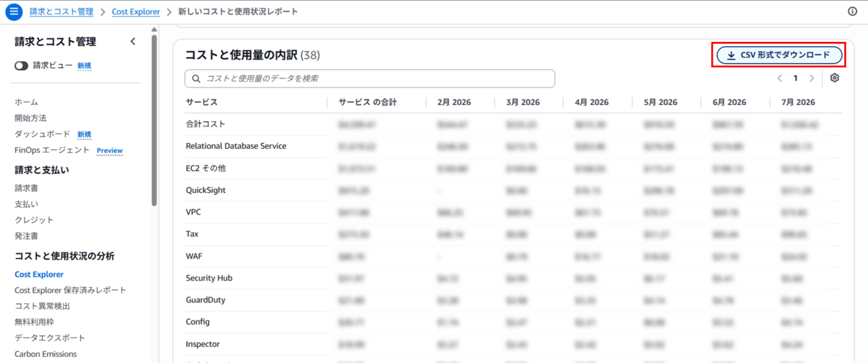The width and height of the screenshot is (868, 363).
Task: Click the search magnifier icon
Action: coord(197,79)
